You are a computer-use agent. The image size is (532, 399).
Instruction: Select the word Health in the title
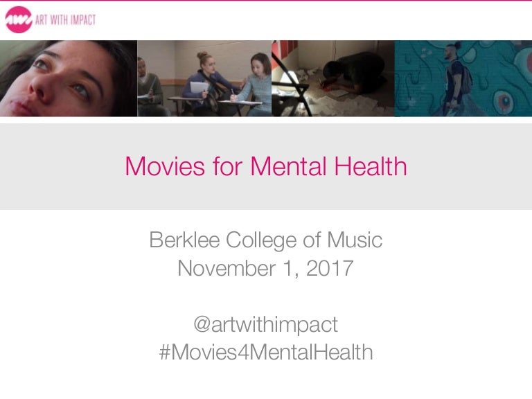(x=371, y=166)
